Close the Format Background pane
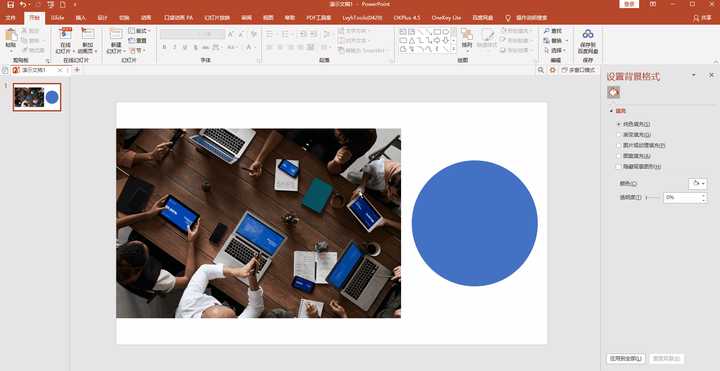This screenshot has width=720, height=371. coord(711,75)
